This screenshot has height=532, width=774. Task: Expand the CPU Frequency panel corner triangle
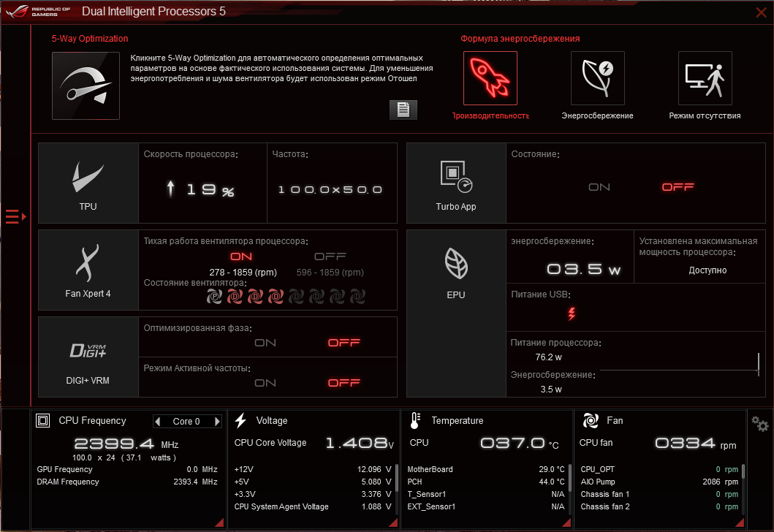pyautogui.click(x=220, y=522)
